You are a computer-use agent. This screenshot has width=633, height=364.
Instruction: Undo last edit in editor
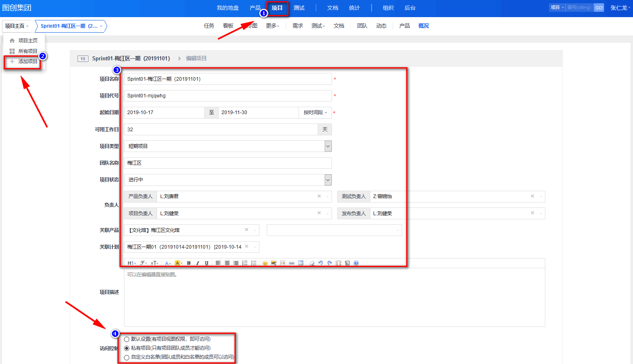[321, 263]
